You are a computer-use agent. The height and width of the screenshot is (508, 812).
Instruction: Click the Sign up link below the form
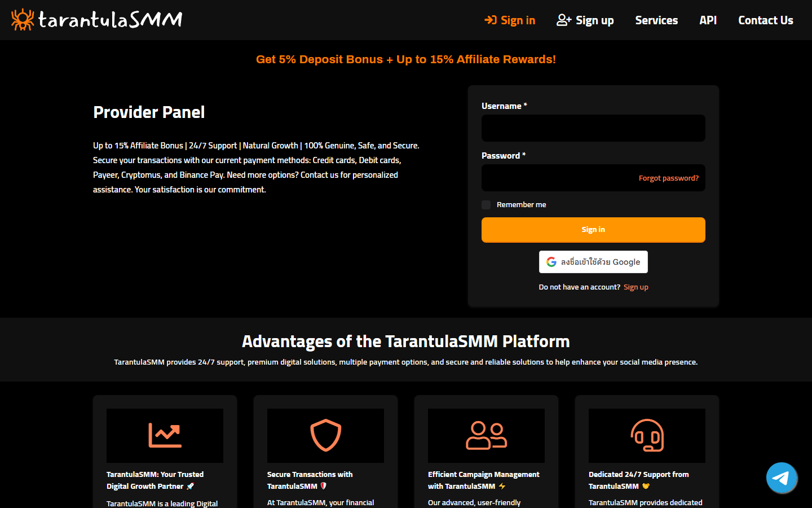[636, 287]
